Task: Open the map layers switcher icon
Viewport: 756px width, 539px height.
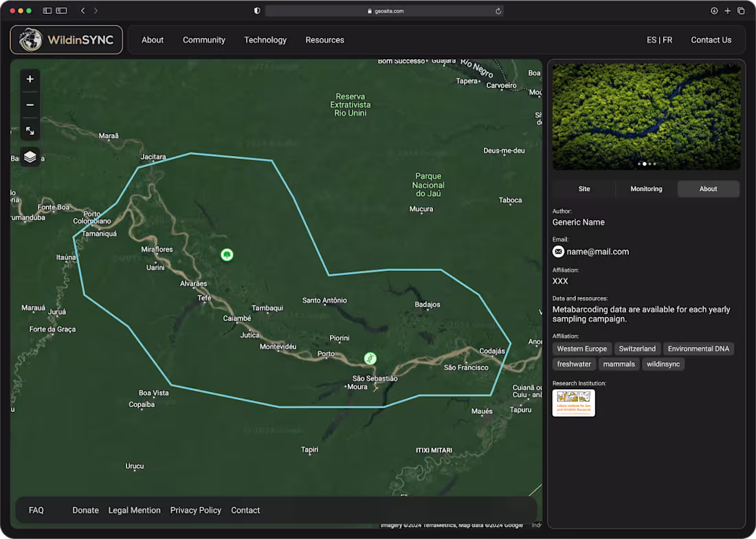Action: tap(30, 157)
